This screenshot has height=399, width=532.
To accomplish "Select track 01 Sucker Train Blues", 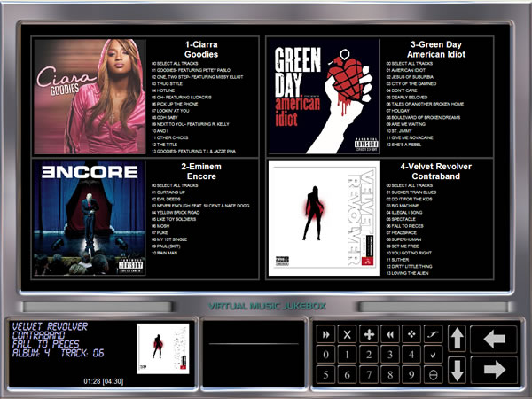I will click(x=411, y=192).
